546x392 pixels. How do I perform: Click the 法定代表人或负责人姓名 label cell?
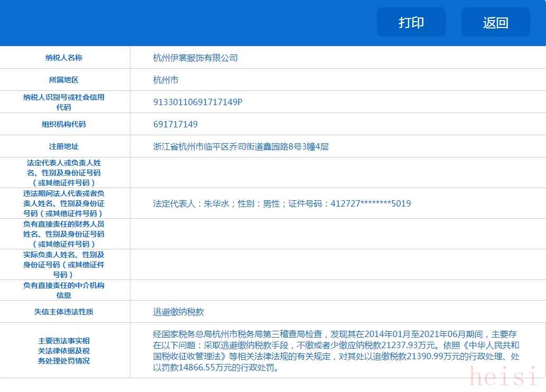click(64, 173)
